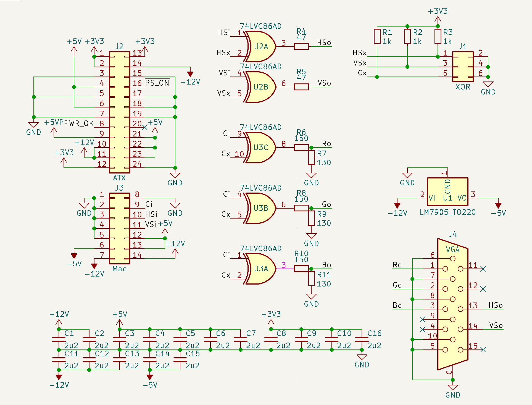Click resistor R4 47 ohm symbol

tap(301, 46)
